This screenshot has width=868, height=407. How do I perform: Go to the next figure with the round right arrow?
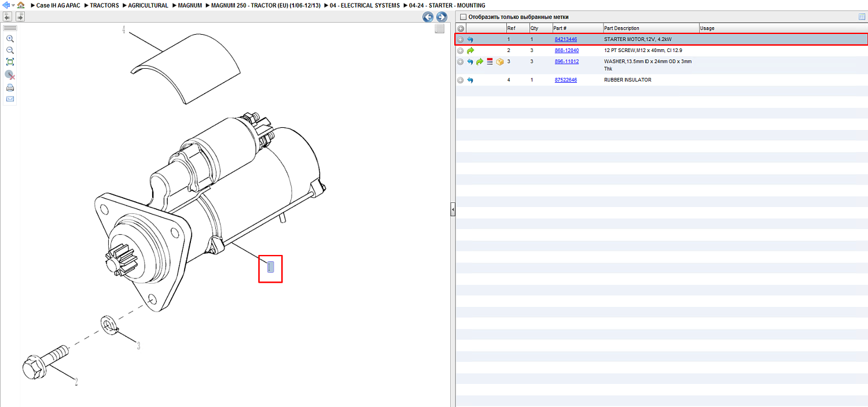[x=442, y=17]
